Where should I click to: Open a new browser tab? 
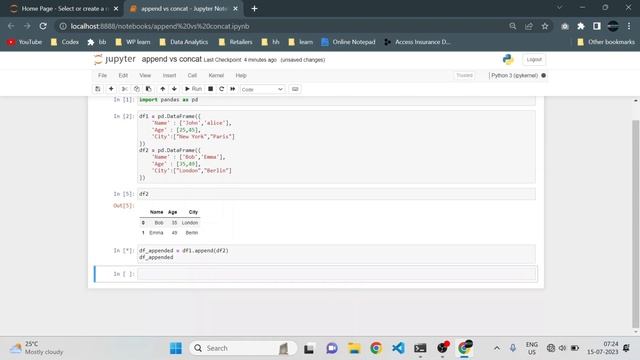pos(254,9)
